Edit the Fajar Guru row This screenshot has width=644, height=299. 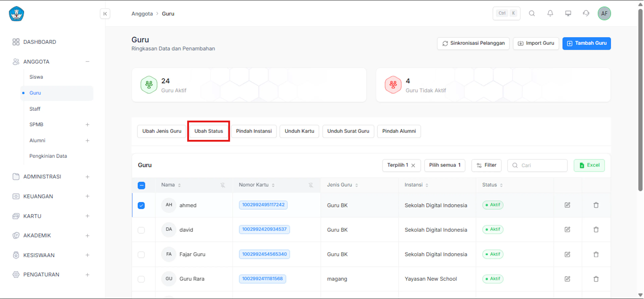pos(567,254)
